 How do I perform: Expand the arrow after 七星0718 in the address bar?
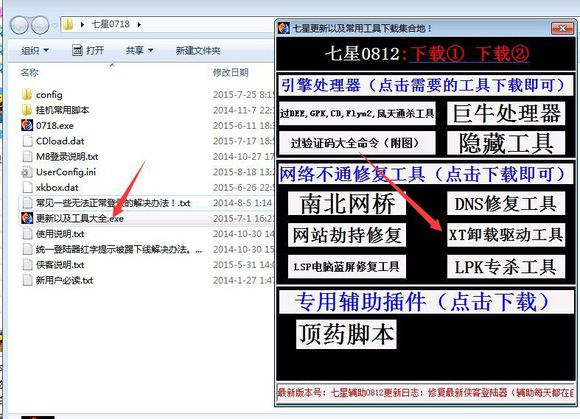139,24
